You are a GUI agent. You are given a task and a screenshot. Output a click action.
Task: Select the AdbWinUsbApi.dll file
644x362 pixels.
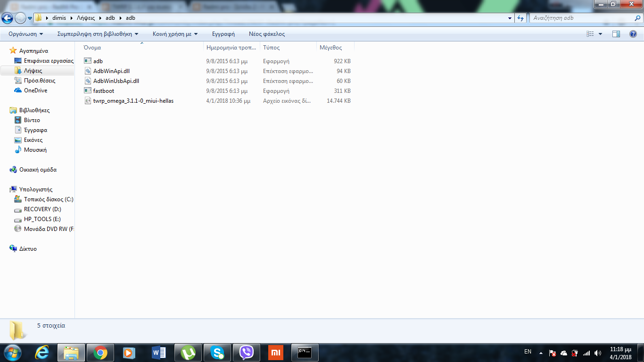tap(116, 81)
